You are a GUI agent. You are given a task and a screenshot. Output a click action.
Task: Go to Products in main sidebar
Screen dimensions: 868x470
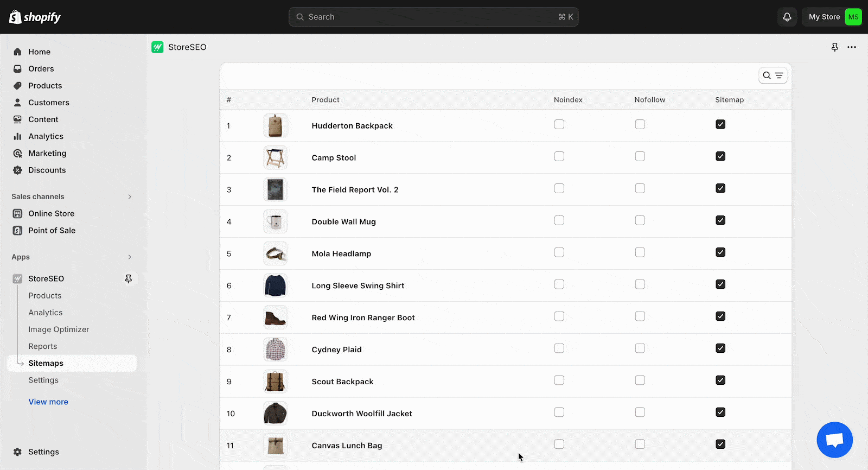tap(45, 85)
